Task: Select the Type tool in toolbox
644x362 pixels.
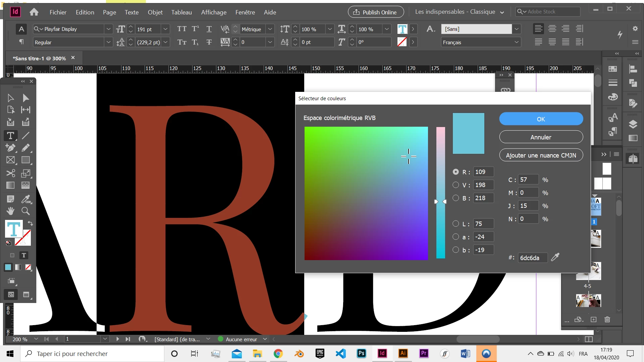Action: pyautogui.click(x=10, y=135)
